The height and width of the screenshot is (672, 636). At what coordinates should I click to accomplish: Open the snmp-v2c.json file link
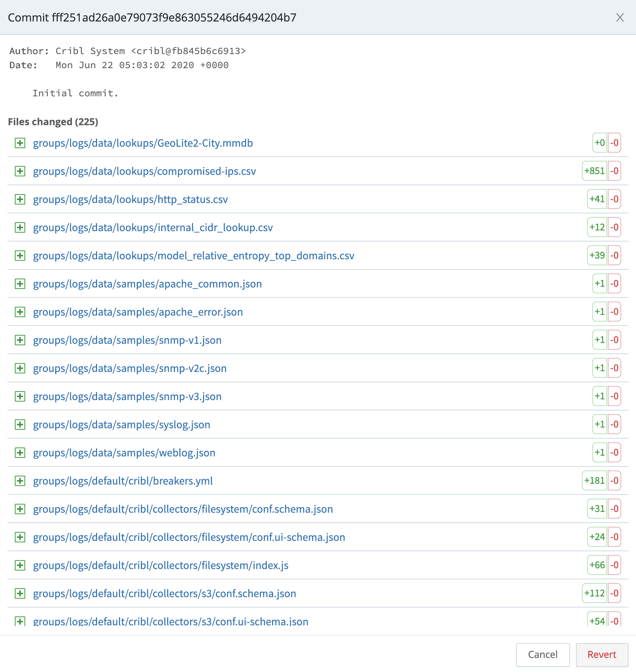point(130,368)
